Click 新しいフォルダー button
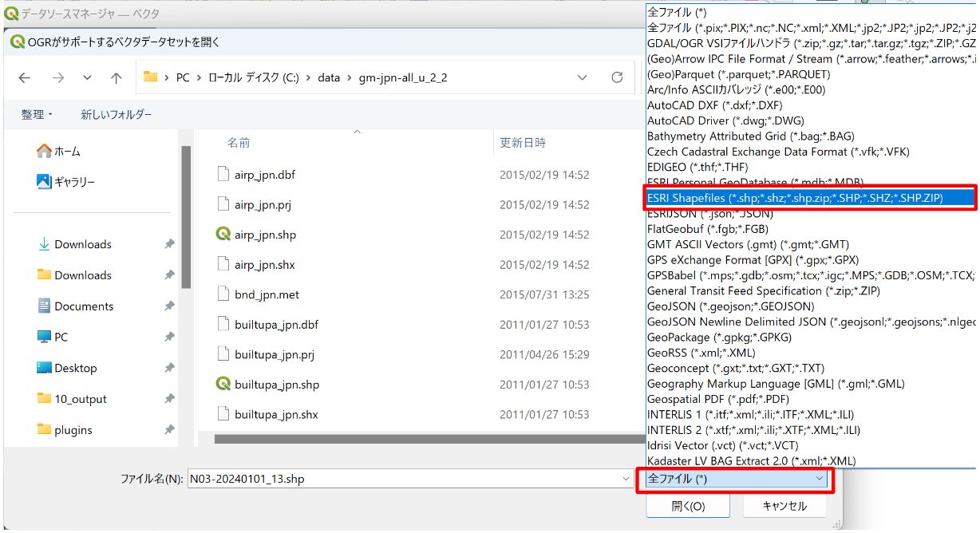This screenshot has width=980, height=533. (x=116, y=115)
